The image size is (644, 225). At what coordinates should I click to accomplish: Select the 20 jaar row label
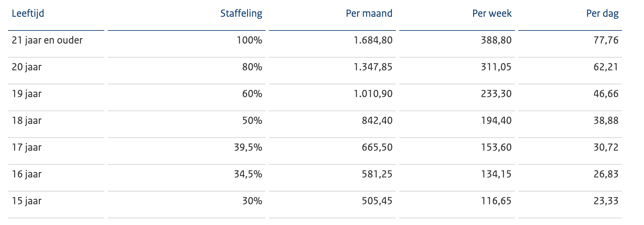click(x=27, y=67)
